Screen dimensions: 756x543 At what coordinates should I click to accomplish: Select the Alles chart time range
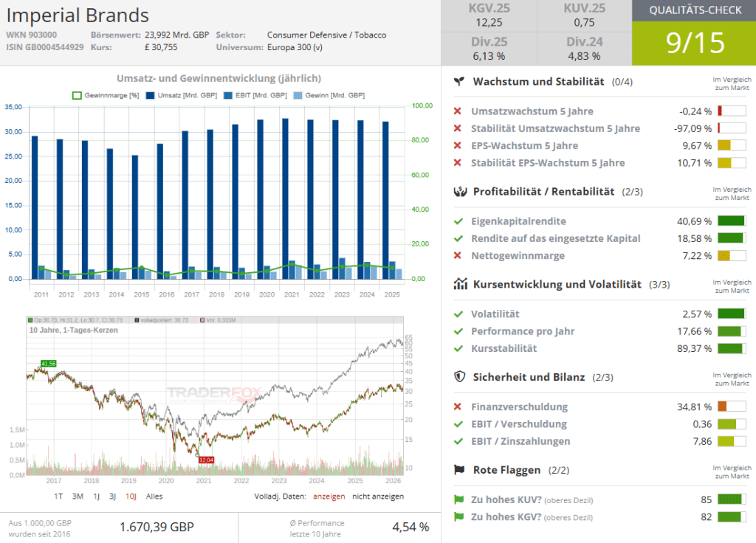tap(154, 497)
